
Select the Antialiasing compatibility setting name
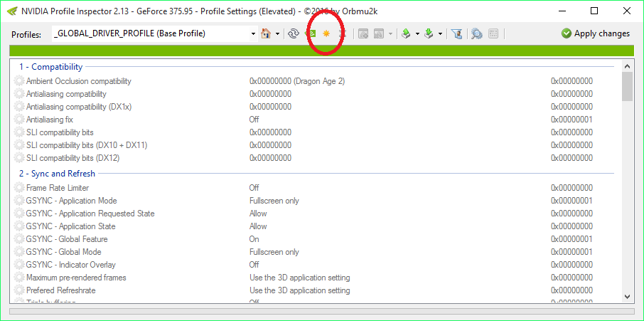pyautogui.click(x=66, y=94)
